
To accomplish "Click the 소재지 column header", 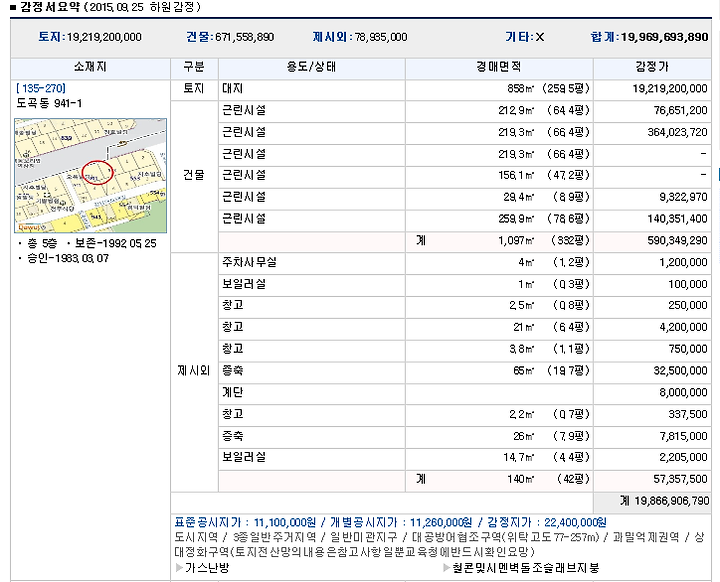I will 90,67.
